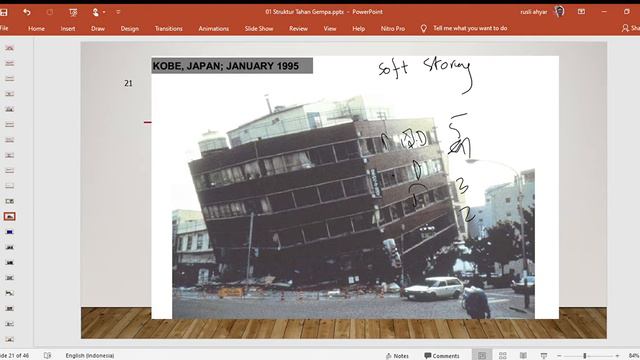Click the slide 21 of 46 indicator

pos(15,356)
